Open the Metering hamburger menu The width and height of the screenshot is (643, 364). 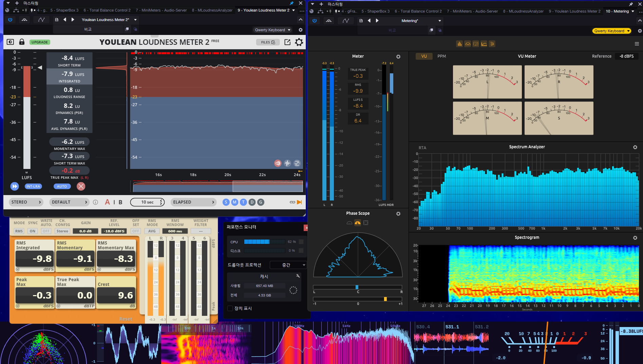[x=637, y=44]
